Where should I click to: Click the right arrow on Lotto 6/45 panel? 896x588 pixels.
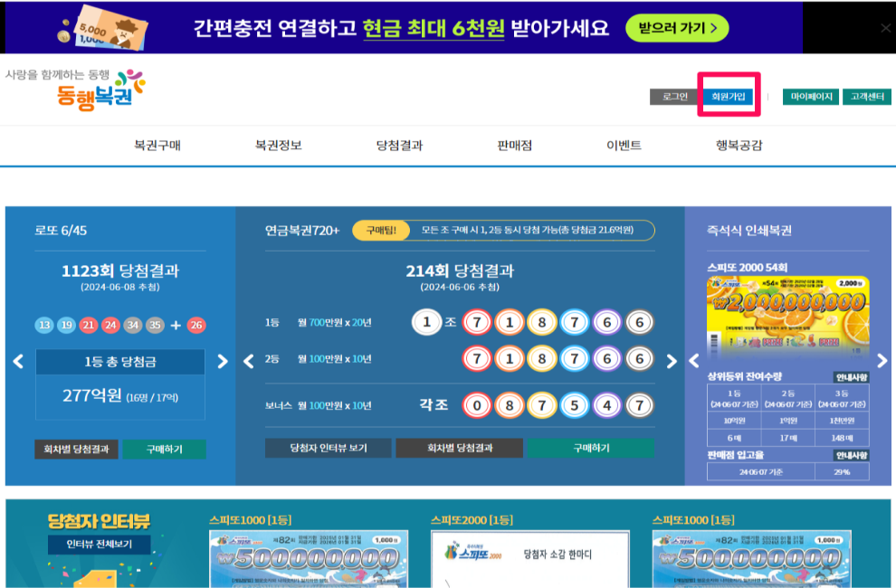tap(223, 360)
